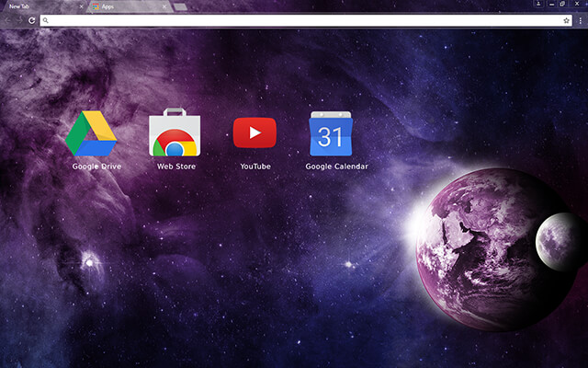Click the Web Store label text
The image size is (588, 368).
tap(176, 167)
